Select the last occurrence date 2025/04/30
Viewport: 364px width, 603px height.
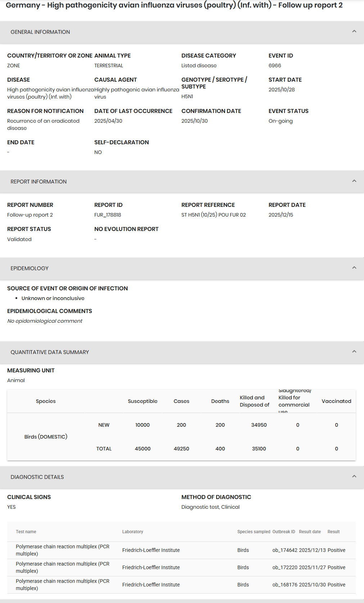click(x=108, y=121)
